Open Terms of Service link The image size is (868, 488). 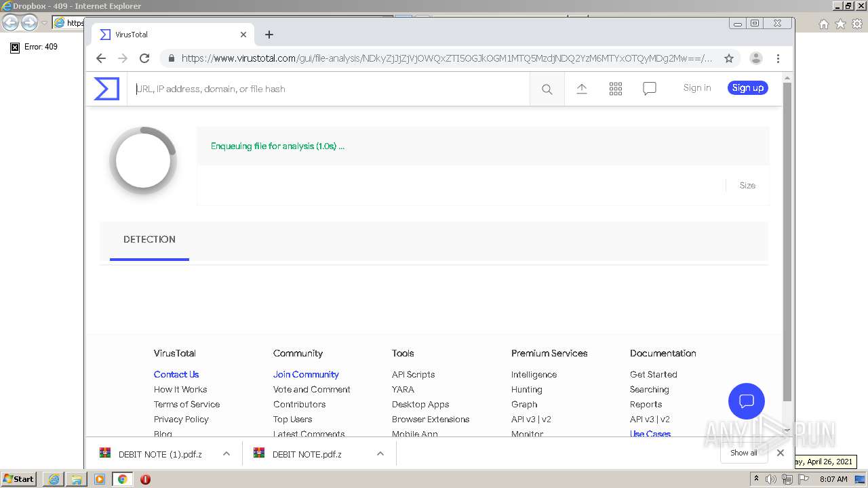186,405
